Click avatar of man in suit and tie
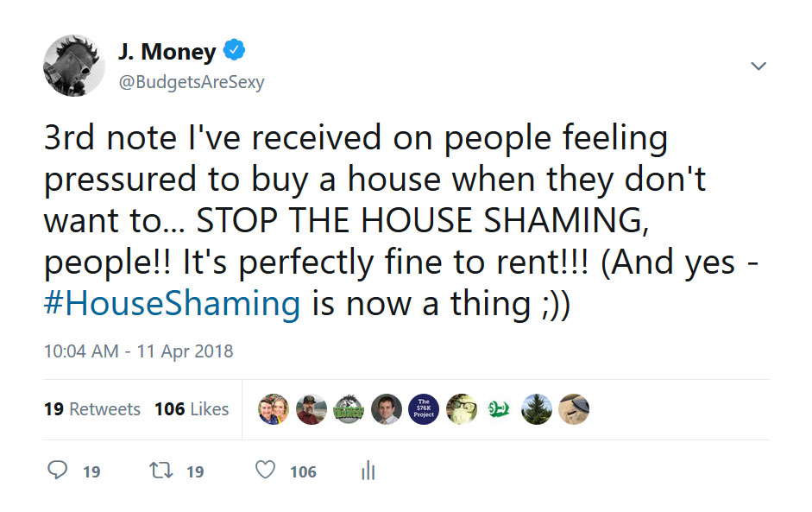This screenshot has width=812, height=512. click(x=387, y=409)
